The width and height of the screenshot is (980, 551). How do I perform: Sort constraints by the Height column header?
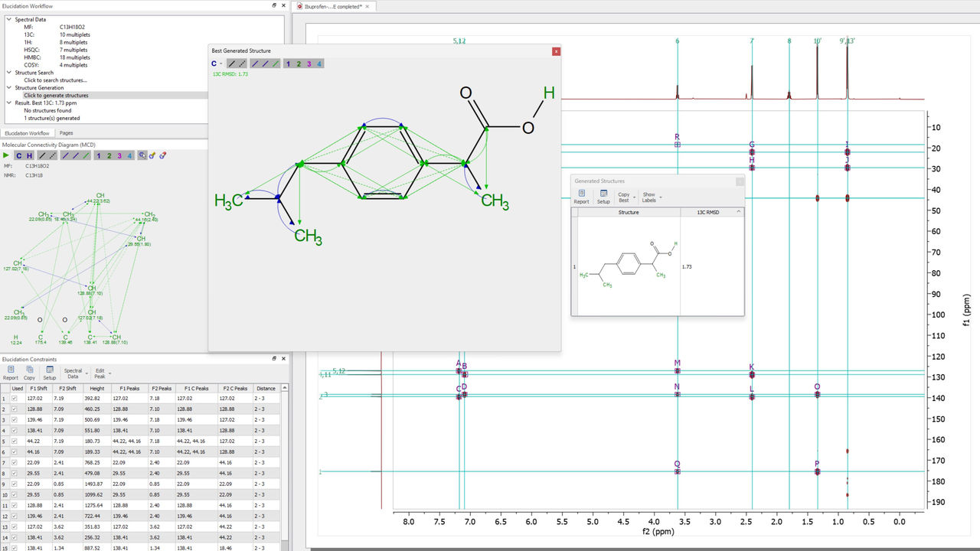coord(96,389)
